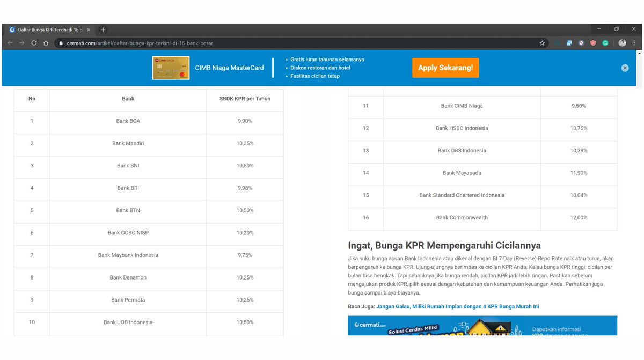The height and width of the screenshot is (360, 644).
Task: Open the purple circular compass extension icon
Action: tap(581, 43)
